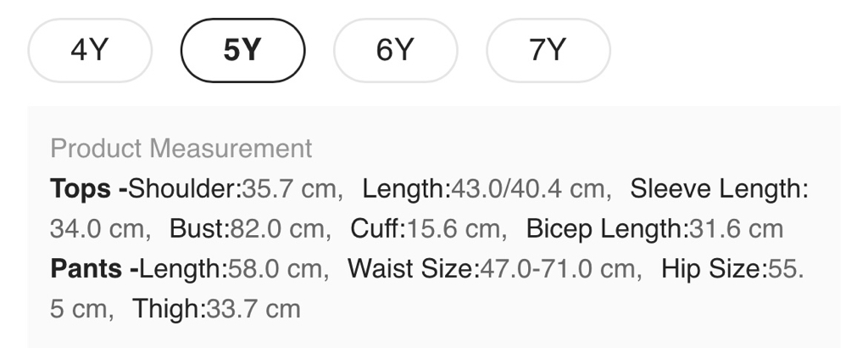The width and height of the screenshot is (868, 348).
Task: Click the Shoulder measurement label
Action: [x=185, y=188]
